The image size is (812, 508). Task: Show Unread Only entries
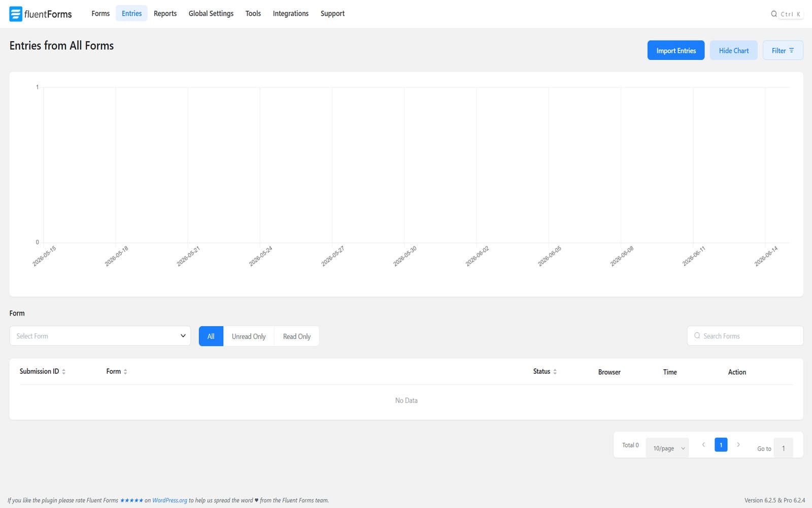click(249, 336)
